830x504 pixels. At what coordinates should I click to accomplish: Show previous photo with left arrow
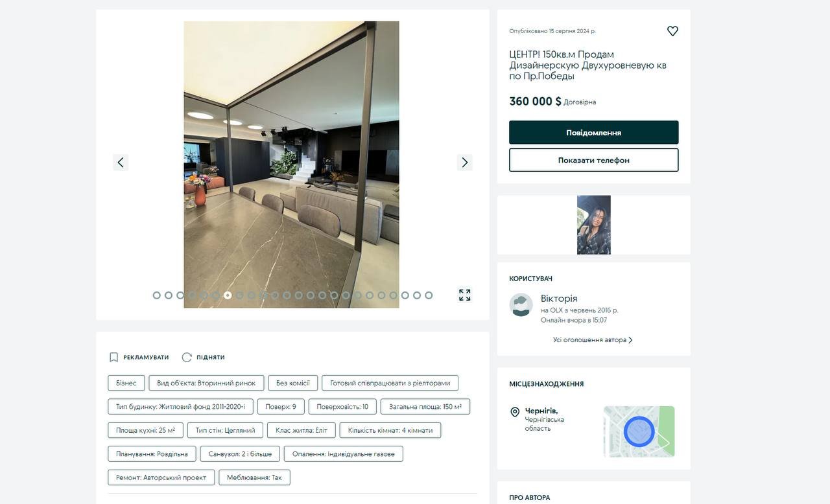click(121, 162)
